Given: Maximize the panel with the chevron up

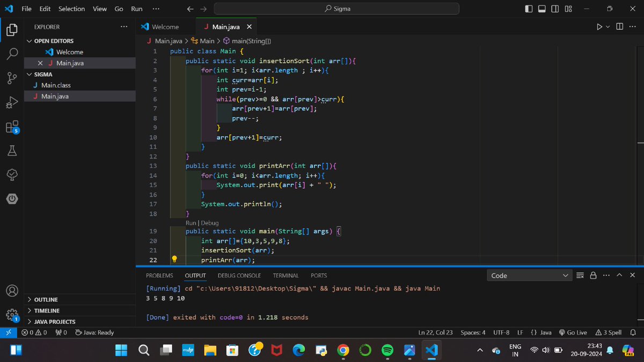Looking at the screenshot, I should coord(619,275).
